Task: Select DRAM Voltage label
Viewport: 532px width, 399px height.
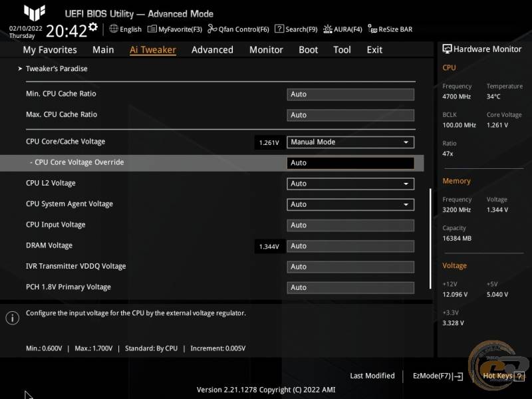Action: click(x=49, y=245)
